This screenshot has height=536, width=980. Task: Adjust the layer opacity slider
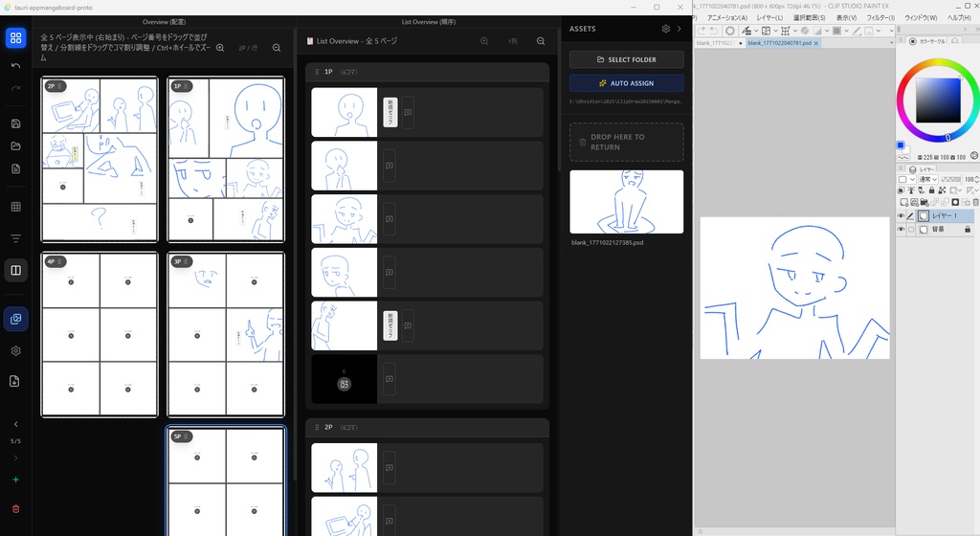[950, 180]
